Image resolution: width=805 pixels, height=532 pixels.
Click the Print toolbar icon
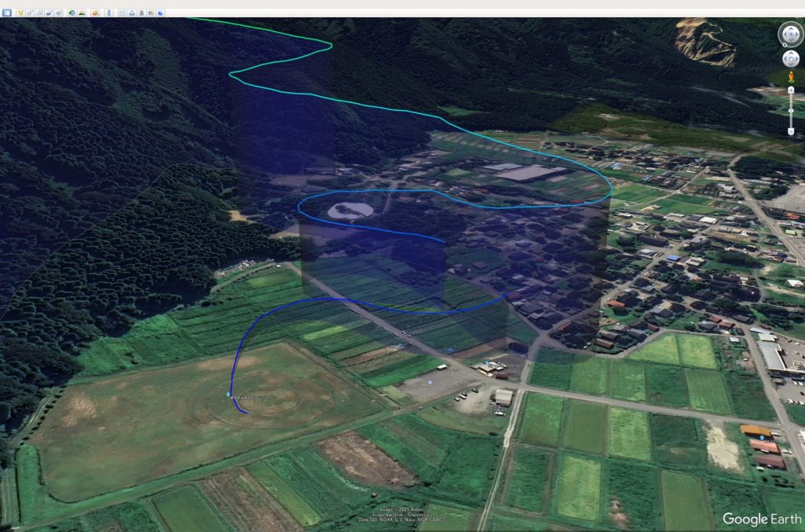(x=132, y=13)
